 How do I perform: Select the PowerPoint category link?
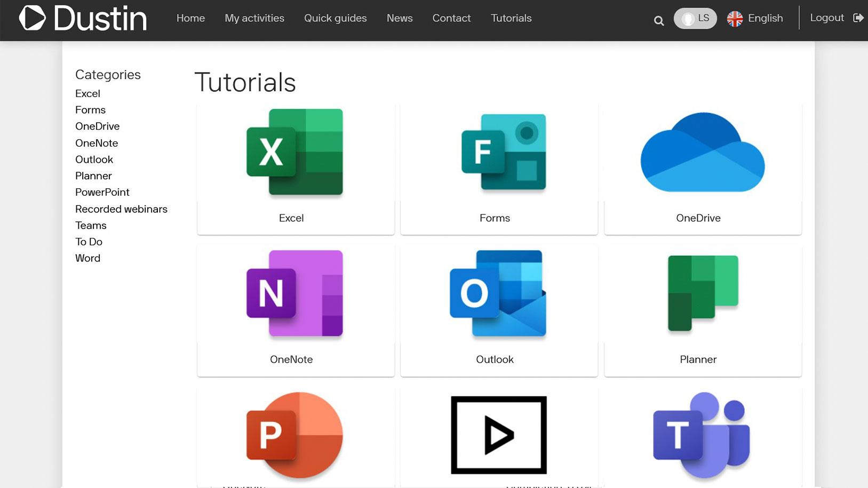pos(102,192)
